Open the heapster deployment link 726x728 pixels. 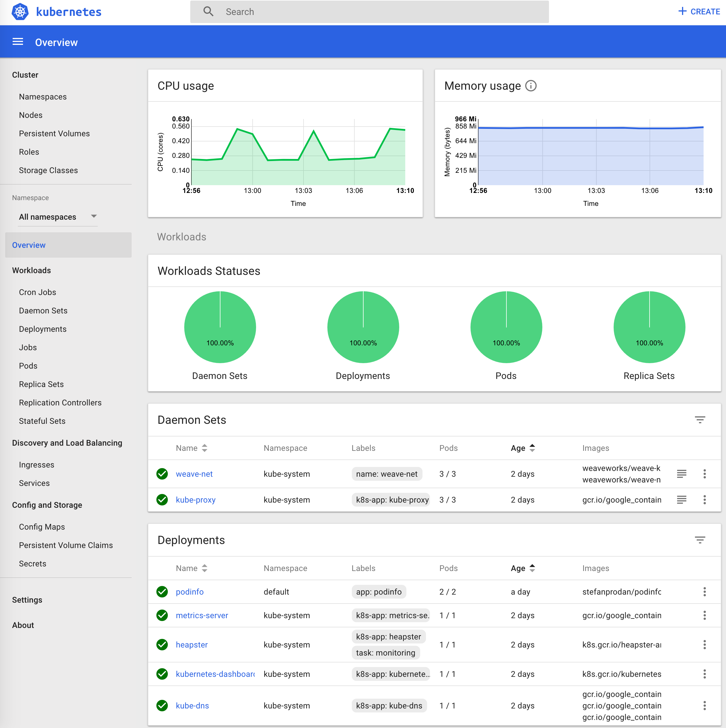(191, 645)
